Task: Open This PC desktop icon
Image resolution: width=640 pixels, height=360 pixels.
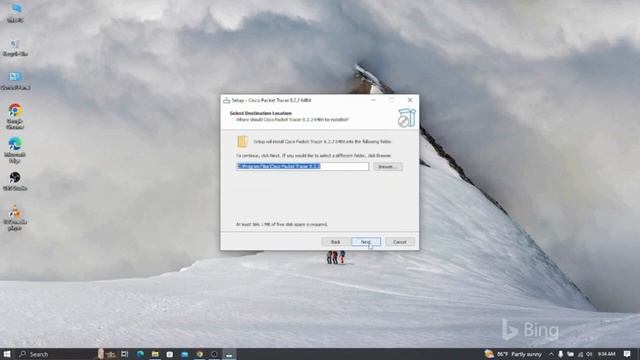Action: pos(15,12)
